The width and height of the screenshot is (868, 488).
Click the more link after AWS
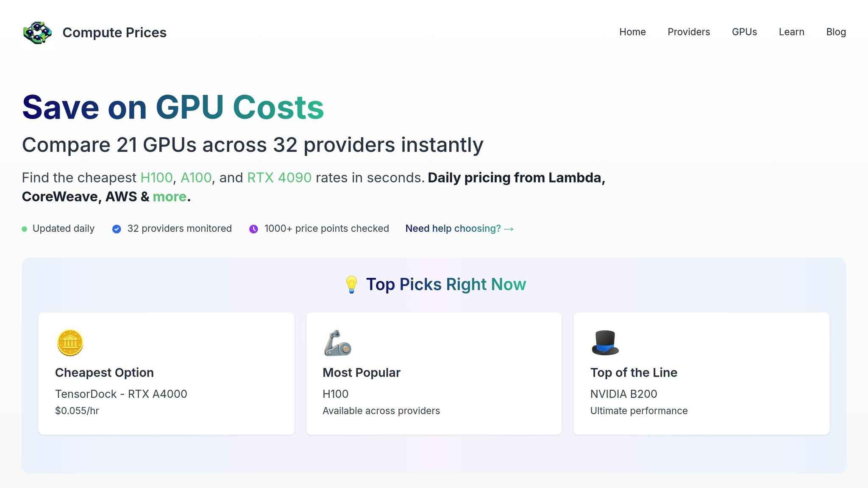[169, 196]
